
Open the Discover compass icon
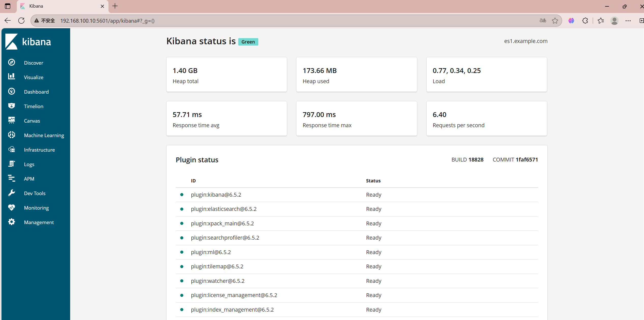pos(11,62)
